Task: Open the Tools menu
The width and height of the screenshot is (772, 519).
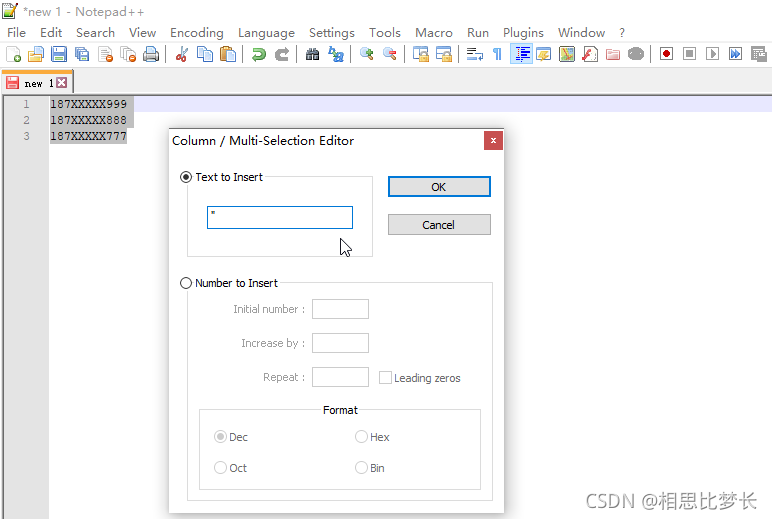Action: (385, 32)
